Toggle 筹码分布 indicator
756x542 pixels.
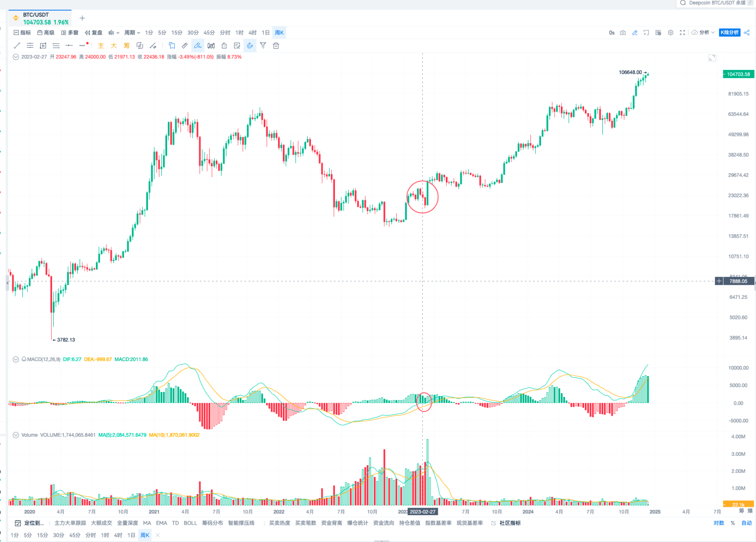point(212,523)
